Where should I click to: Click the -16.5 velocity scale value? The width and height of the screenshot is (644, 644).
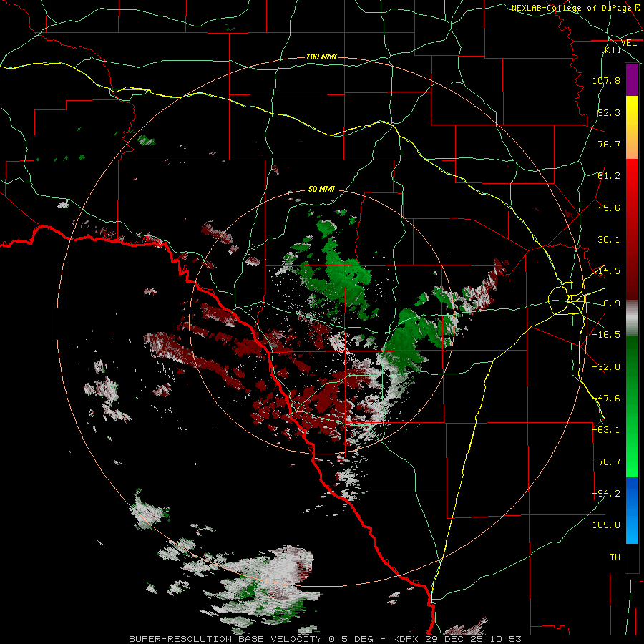click(x=606, y=335)
